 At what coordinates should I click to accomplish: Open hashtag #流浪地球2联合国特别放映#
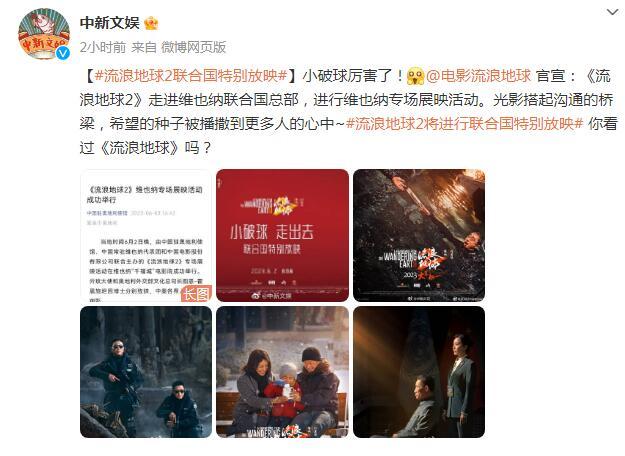click(191, 75)
